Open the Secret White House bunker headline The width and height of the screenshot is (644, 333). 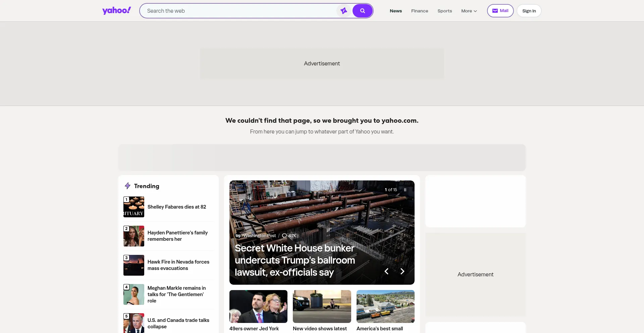[295, 260]
